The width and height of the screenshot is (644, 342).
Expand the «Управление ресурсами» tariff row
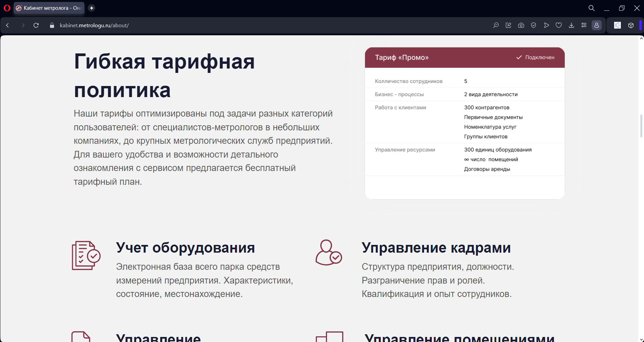[x=405, y=150]
